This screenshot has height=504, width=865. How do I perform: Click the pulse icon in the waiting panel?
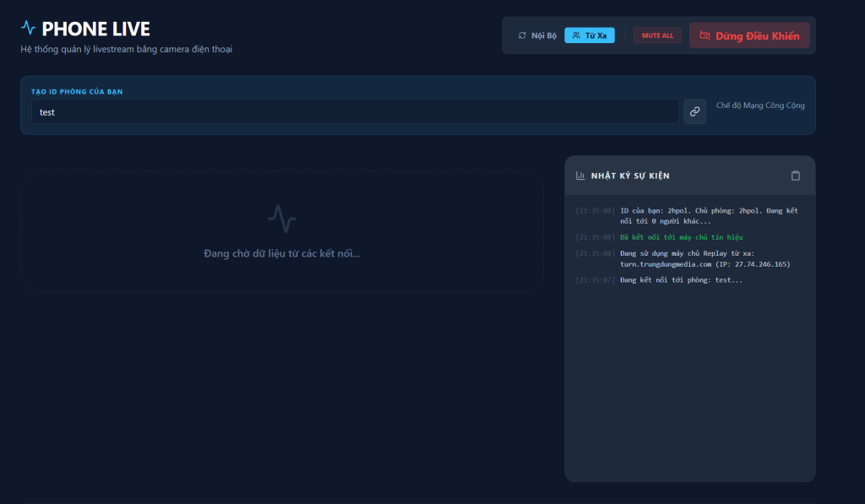282,218
